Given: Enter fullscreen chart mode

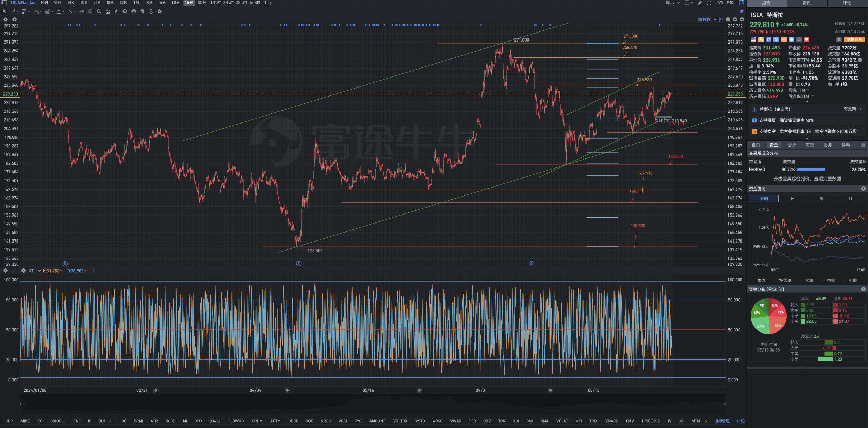Looking at the screenshot, I should click(x=709, y=3).
